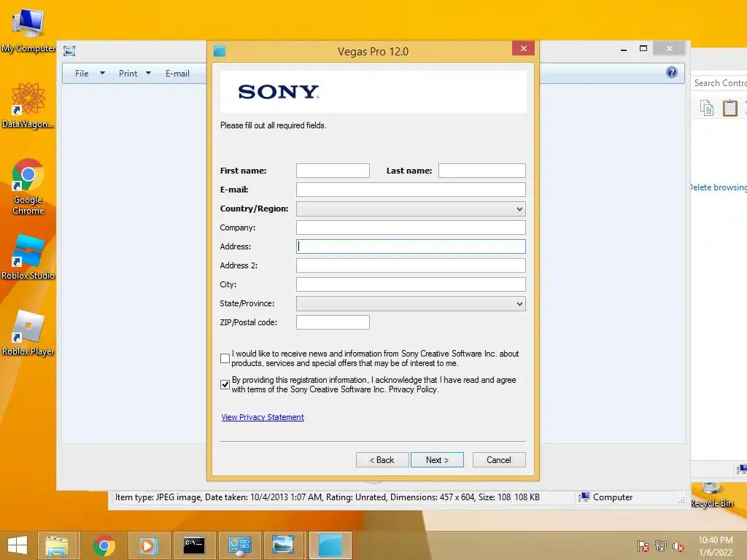The width and height of the screenshot is (747, 560).
Task: Click the Address 2 input field
Action: point(411,265)
